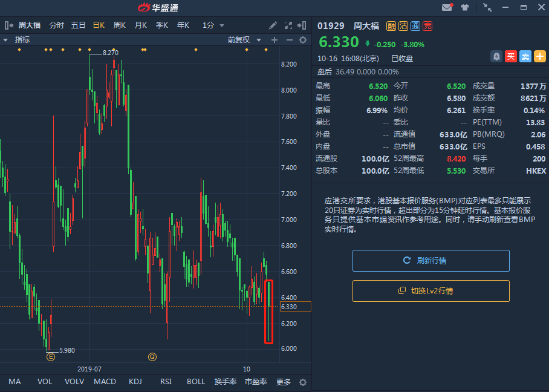Click the shrink window arrows icon
Viewport: 549px width, 392px height.
click(x=487, y=7)
